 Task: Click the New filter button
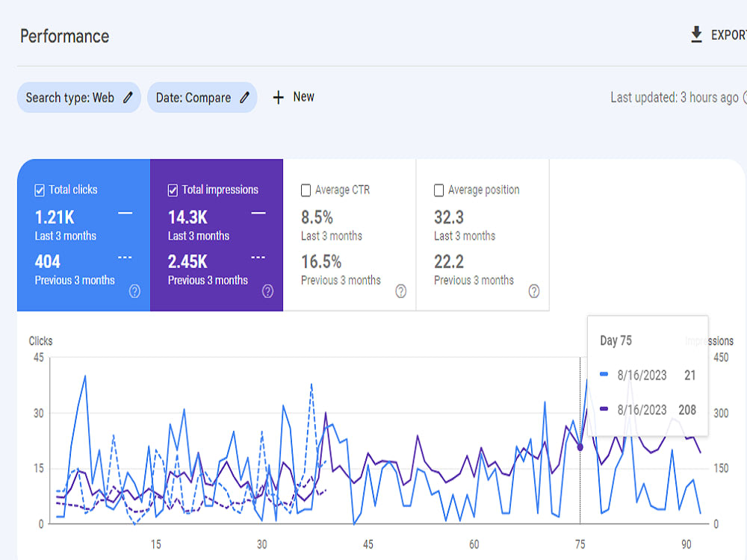coord(294,97)
